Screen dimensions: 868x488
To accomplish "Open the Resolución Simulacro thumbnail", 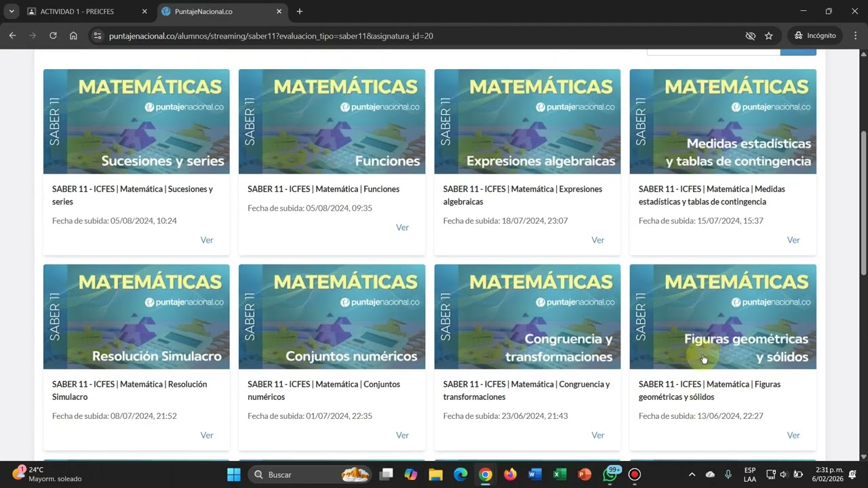I will tap(136, 317).
